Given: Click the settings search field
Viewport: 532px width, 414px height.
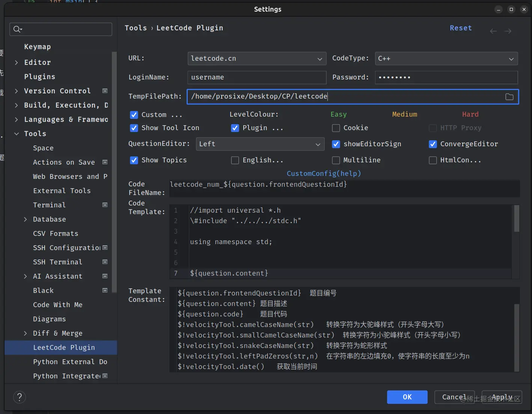Looking at the screenshot, I should tap(61, 29).
